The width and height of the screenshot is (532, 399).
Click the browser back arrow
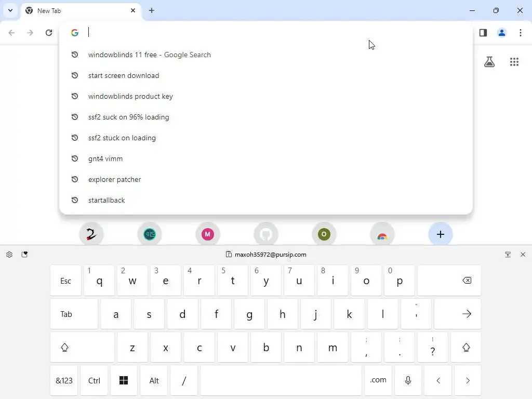click(11, 33)
